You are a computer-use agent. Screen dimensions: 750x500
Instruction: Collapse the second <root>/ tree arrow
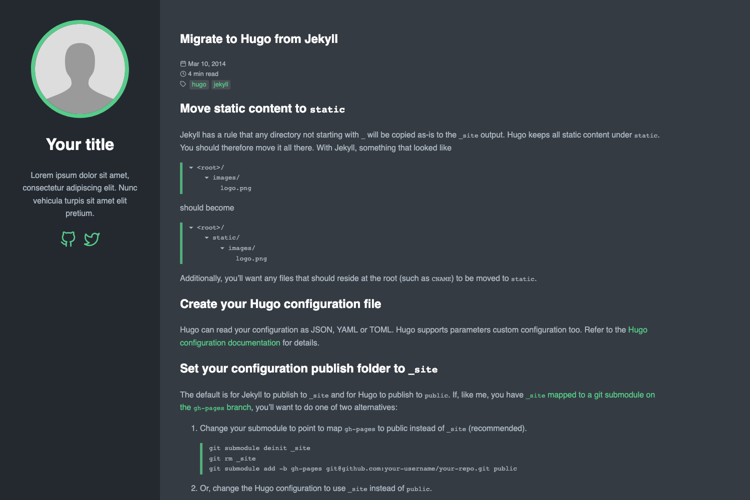191,228
